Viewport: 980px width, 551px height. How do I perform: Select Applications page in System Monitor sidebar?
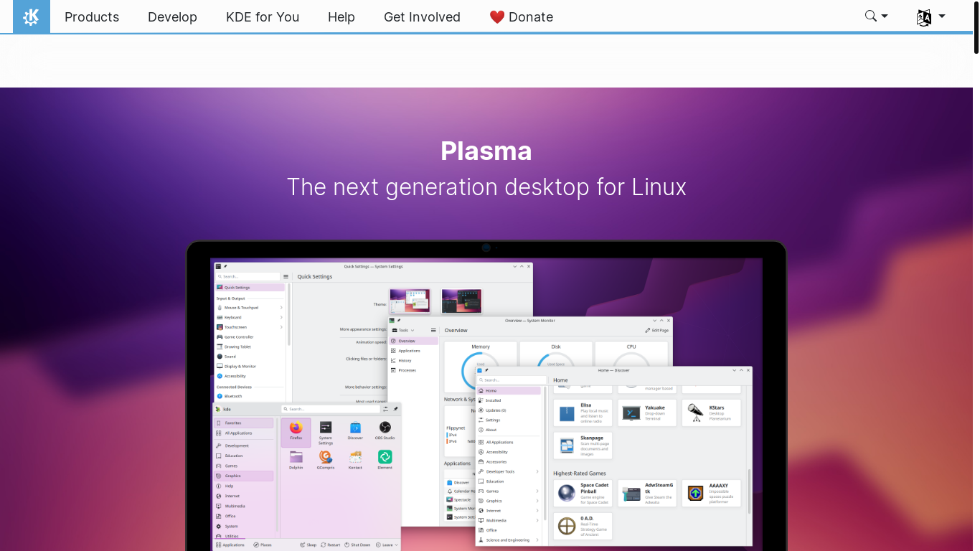[413, 351]
